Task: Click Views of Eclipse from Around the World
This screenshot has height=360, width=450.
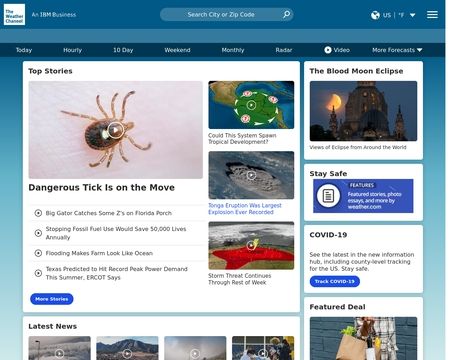Action: tap(358, 147)
